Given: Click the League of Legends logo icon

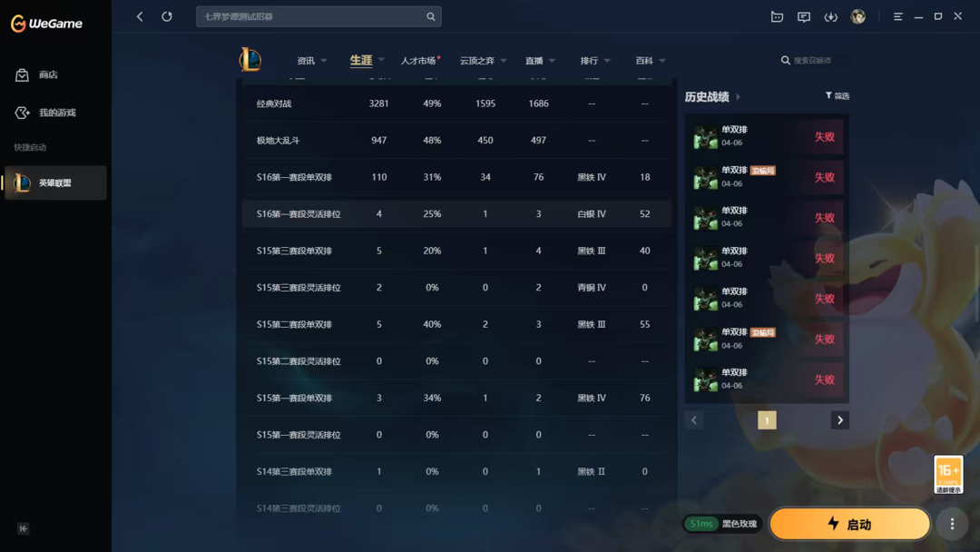Looking at the screenshot, I should click(x=250, y=60).
